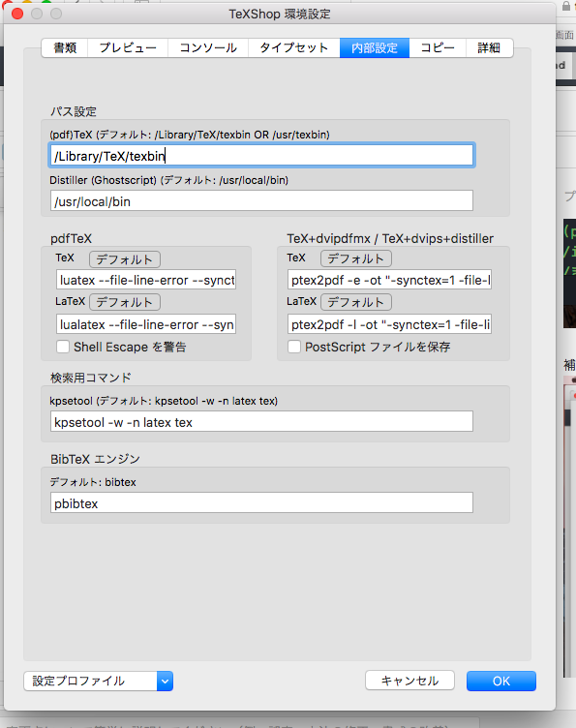Click the (pdf)TeX path field /Library/TeX/texbin
The height and width of the screenshot is (728, 576).
tap(261, 156)
